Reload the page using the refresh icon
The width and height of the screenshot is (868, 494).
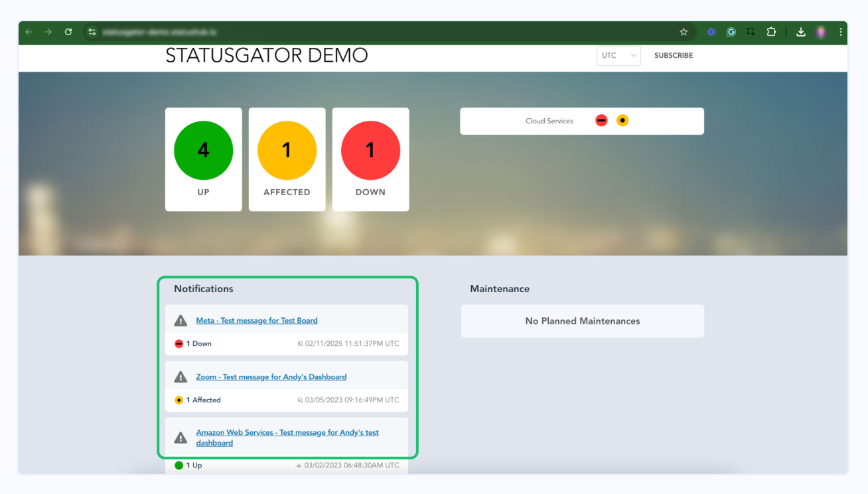tap(68, 32)
